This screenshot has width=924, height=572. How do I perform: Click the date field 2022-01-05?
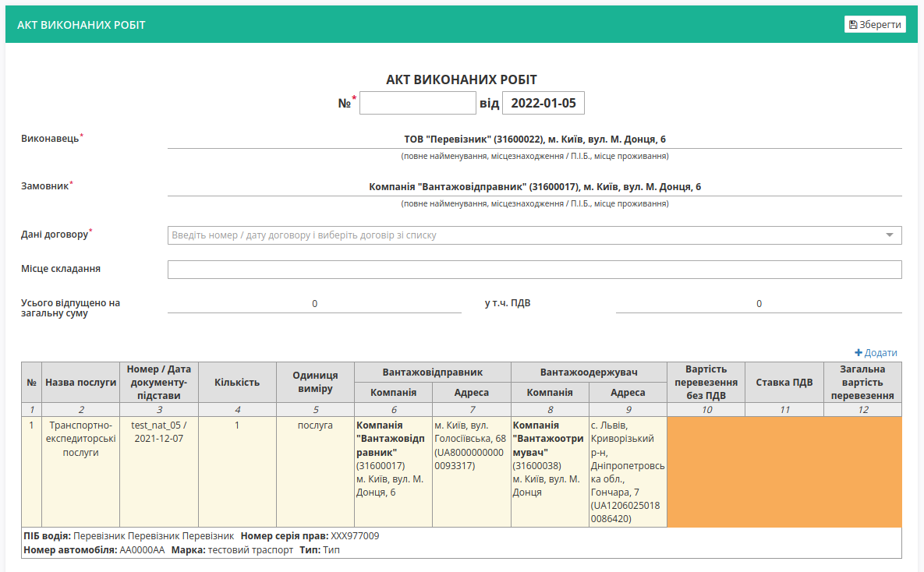tap(543, 103)
